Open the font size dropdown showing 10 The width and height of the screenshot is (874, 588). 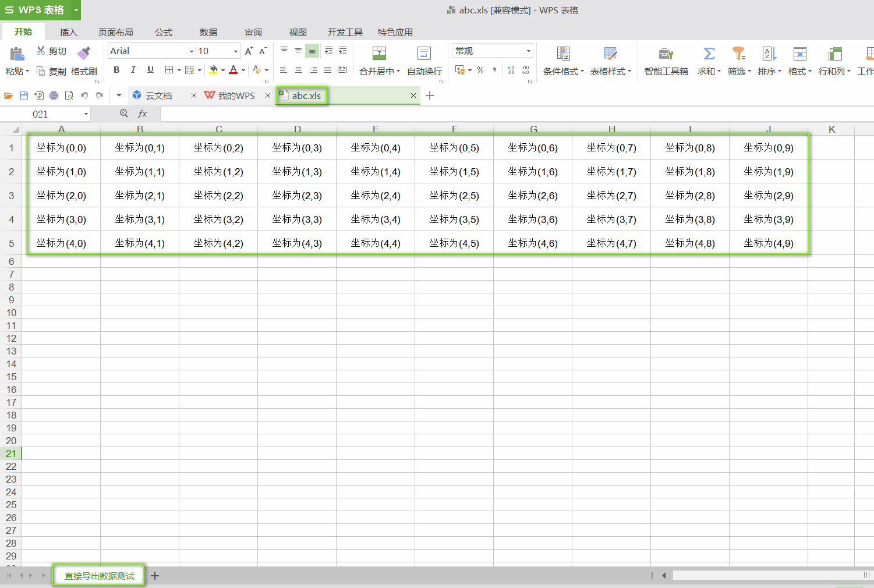(234, 51)
